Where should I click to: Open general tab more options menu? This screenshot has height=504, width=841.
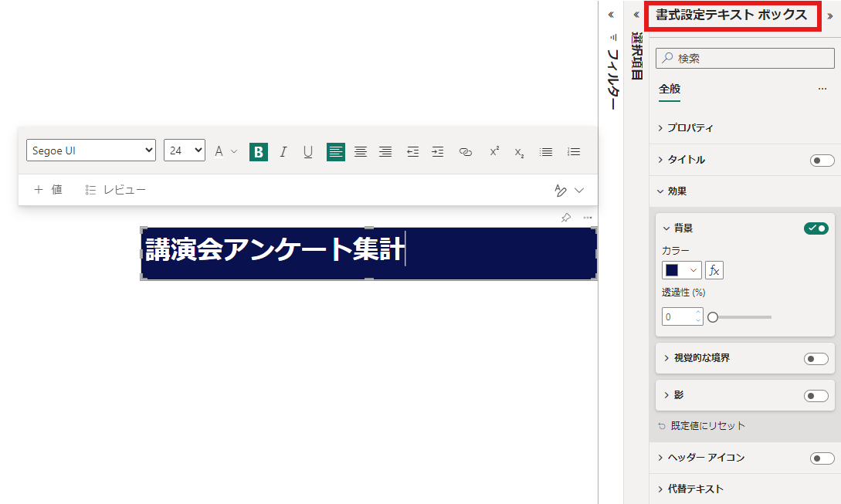point(822,89)
